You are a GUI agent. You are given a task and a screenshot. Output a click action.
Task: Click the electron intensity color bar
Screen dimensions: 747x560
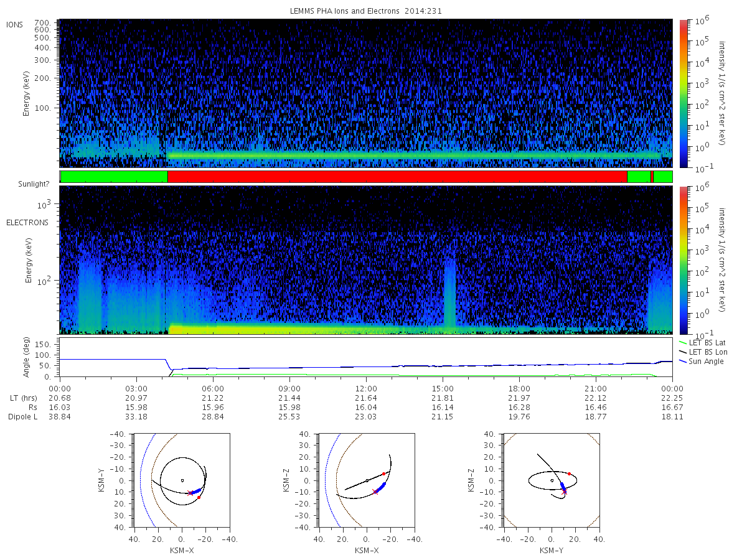683,260
